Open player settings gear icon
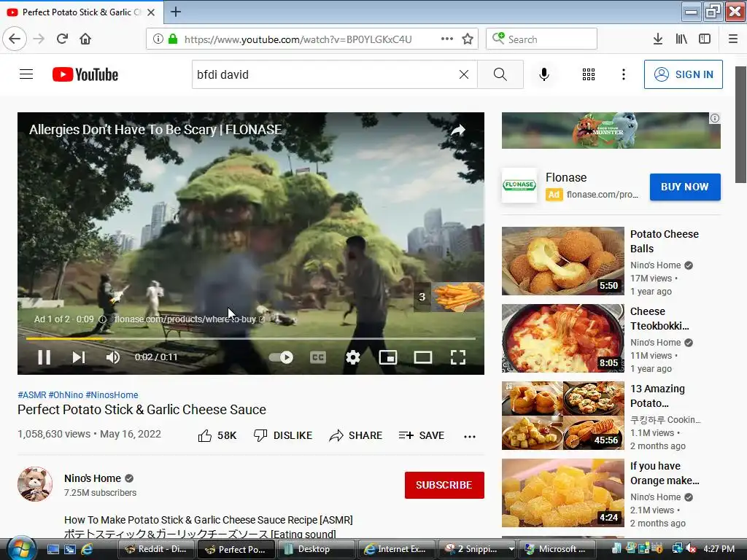 pyautogui.click(x=353, y=357)
